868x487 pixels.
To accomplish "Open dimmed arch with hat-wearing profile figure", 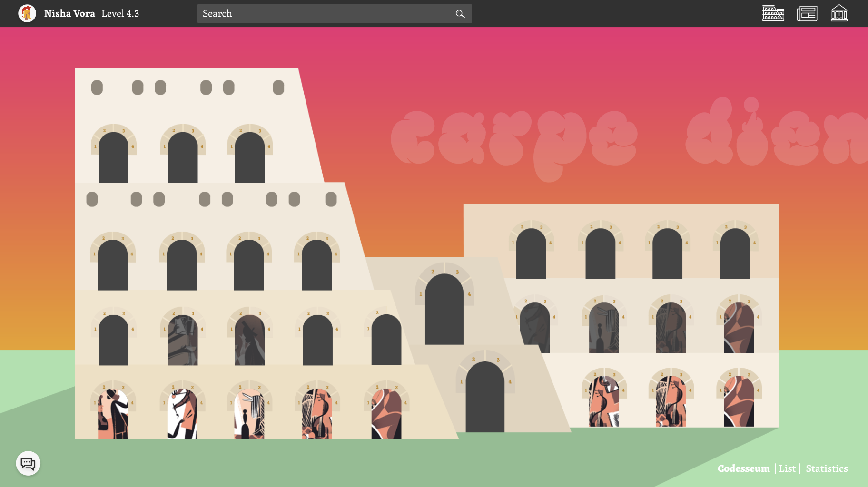I will pos(249,340).
